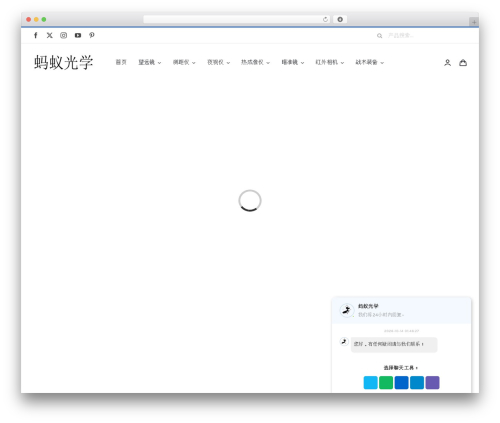Image resolution: width=500 pixels, height=423 pixels.
Task: Expand the 红外相机 dropdown menu
Action: click(330, 62)
